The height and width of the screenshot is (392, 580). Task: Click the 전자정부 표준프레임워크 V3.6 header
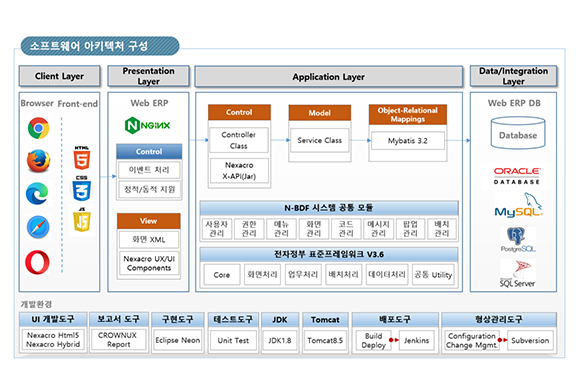coord(329,254)
